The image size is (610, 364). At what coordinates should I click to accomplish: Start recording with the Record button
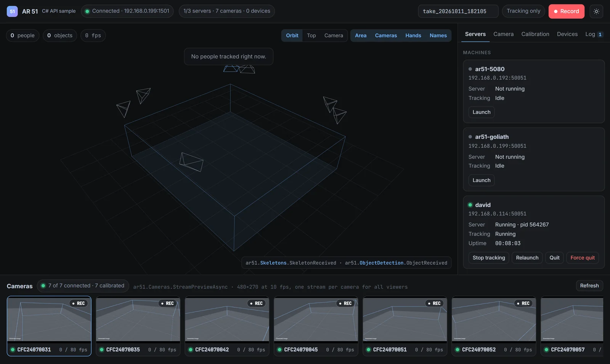[566, 11]
